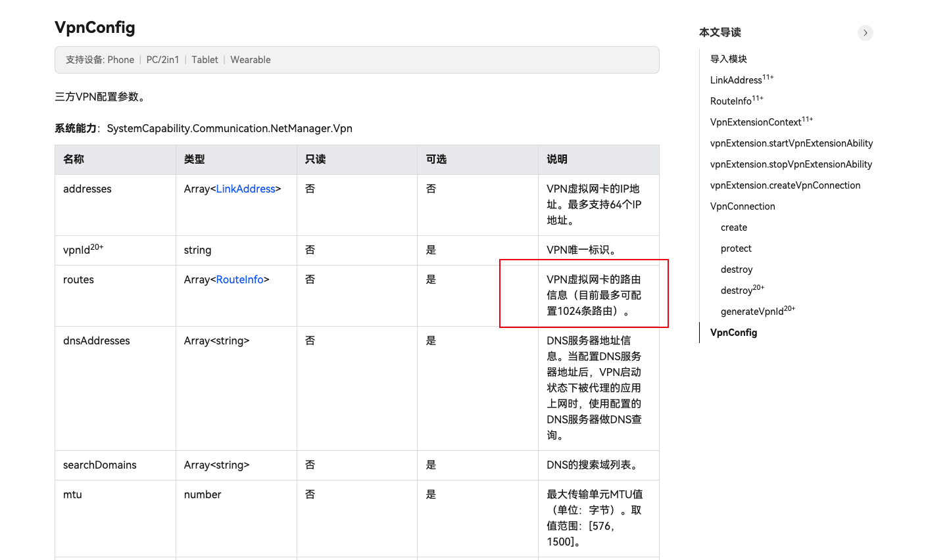Jump to protect method entry
Image resolution: width=951 pixels, height=560 pixels.
coord(736,248)
